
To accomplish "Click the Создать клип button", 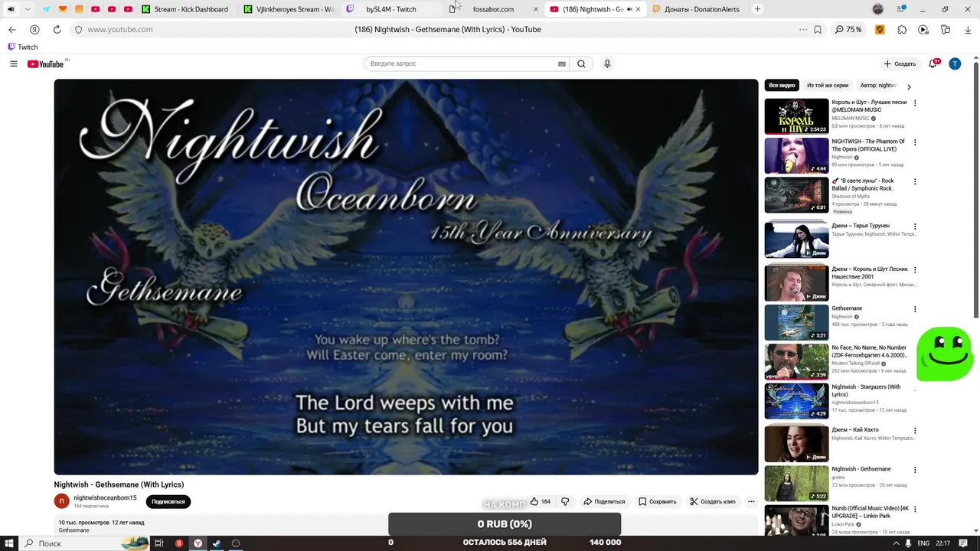I will [712, 501].
